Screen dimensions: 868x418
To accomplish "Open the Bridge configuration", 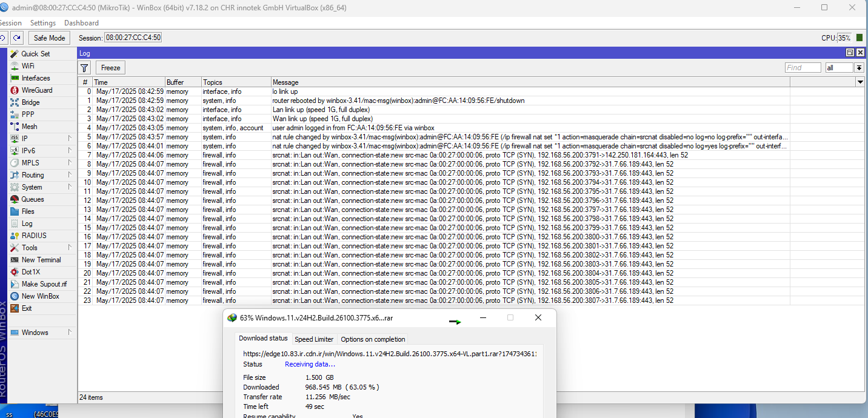I will click(30, 102).
